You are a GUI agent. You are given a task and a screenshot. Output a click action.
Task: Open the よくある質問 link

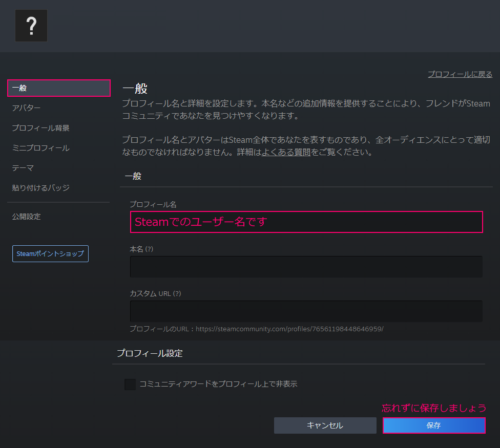click(x=286, y=152)
